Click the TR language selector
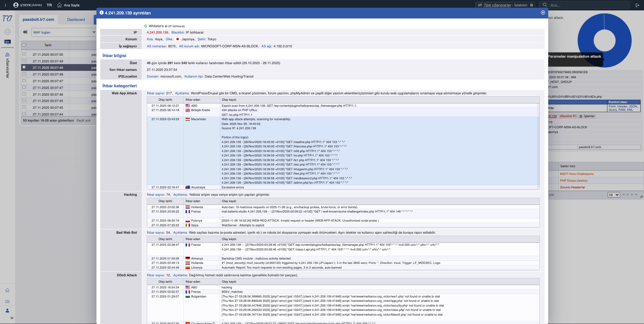The height and width of the screenshot is (324, 644). point(49,5)
